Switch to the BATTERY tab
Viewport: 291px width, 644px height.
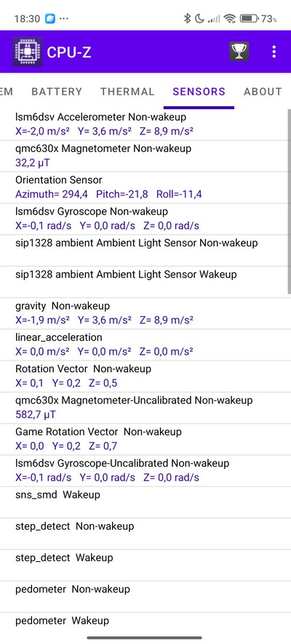click(x=57, y=91)
